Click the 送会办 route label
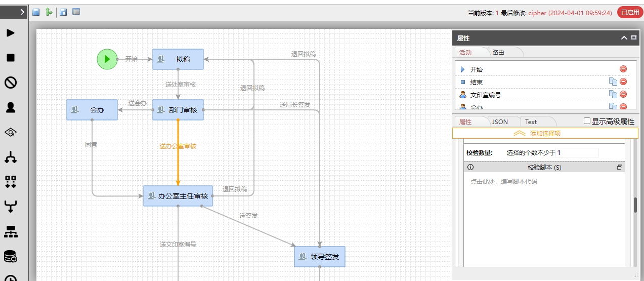 point(137,103)
